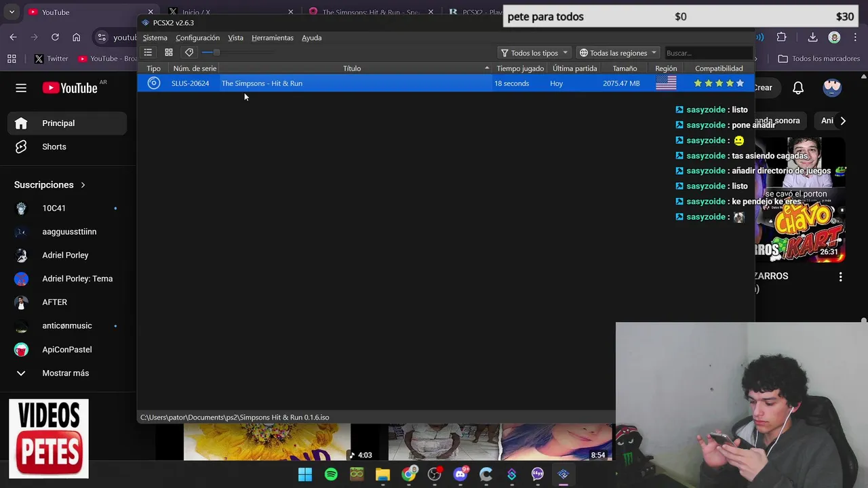This screenshot has width=868, height=488.
Task: Toggle PCSX2 show titles tag icon
Action: tap(189, 52)
